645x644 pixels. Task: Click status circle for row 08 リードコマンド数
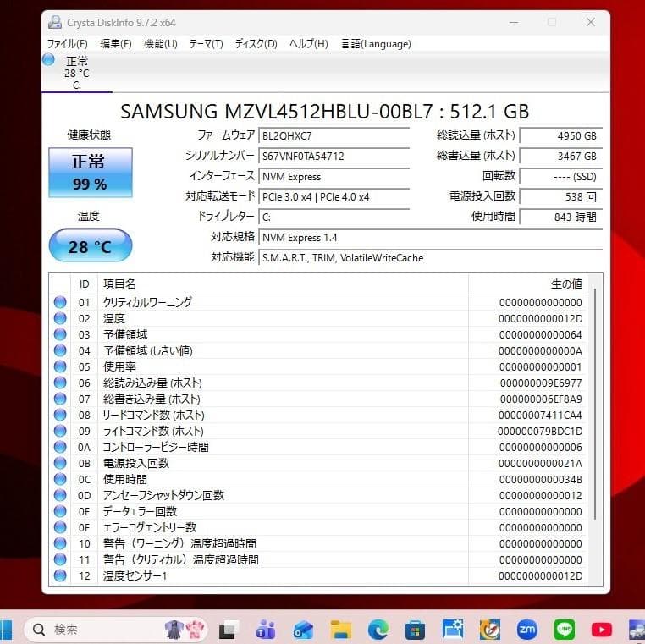60,415
